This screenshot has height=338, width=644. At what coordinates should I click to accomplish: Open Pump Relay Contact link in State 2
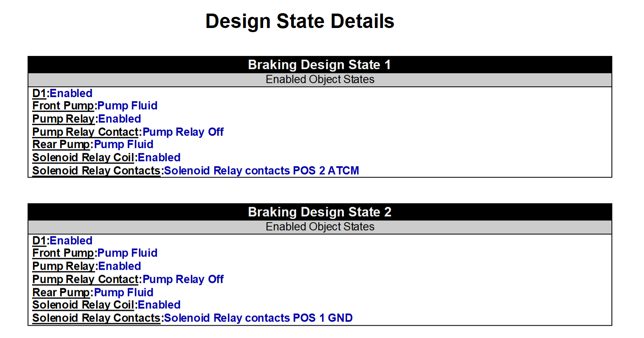click(x=86, y=279)
